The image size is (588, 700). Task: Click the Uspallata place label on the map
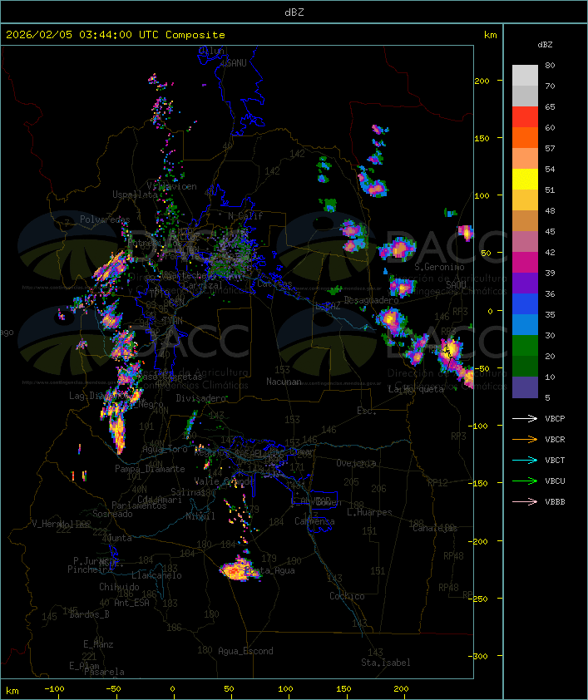click(x=135, y=195)
